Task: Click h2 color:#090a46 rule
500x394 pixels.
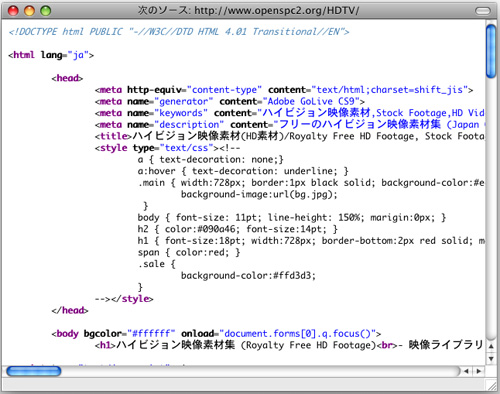Action: click(x=238, y=229)
